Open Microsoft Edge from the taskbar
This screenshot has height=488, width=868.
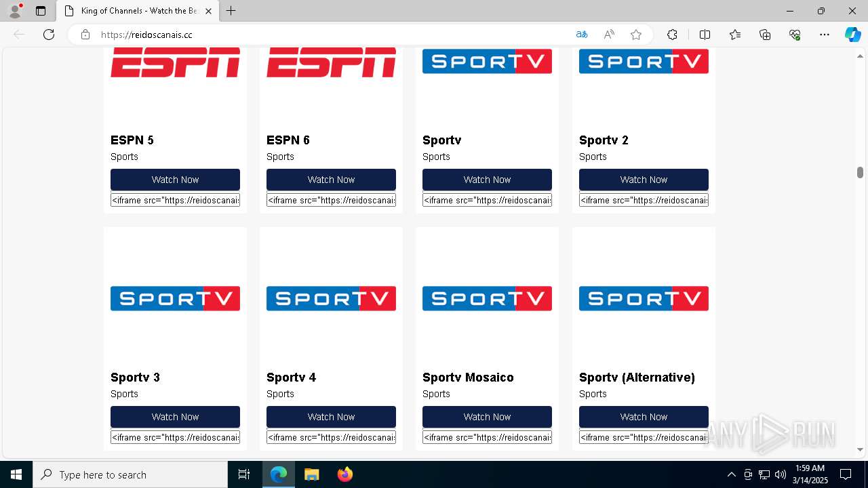[279, 474]
